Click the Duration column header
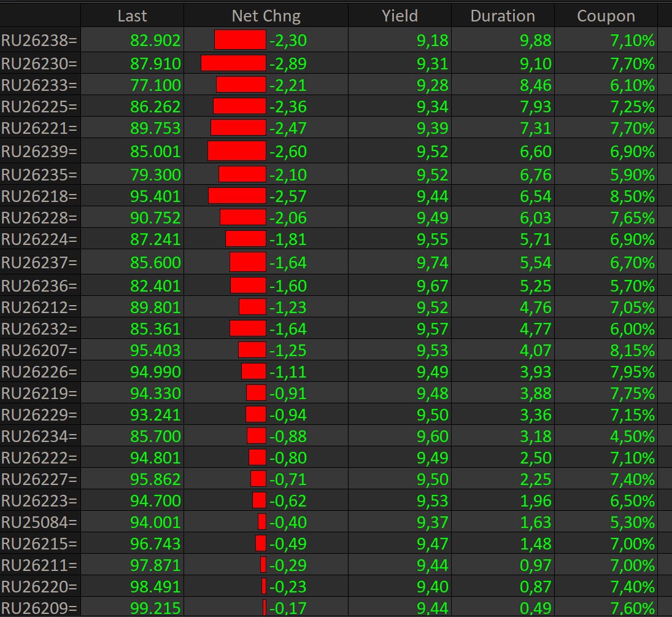Image resolution: width=672 pixels, height=617 pixels. [503, 16]
